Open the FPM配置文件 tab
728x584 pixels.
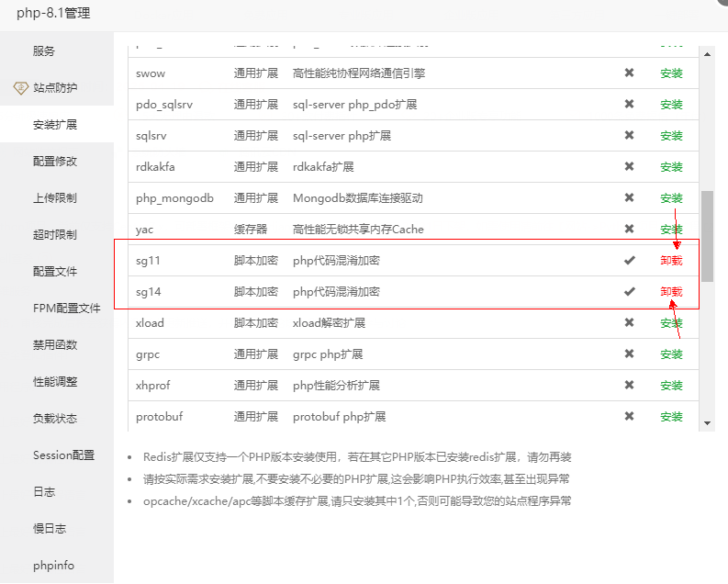point(66,309)
